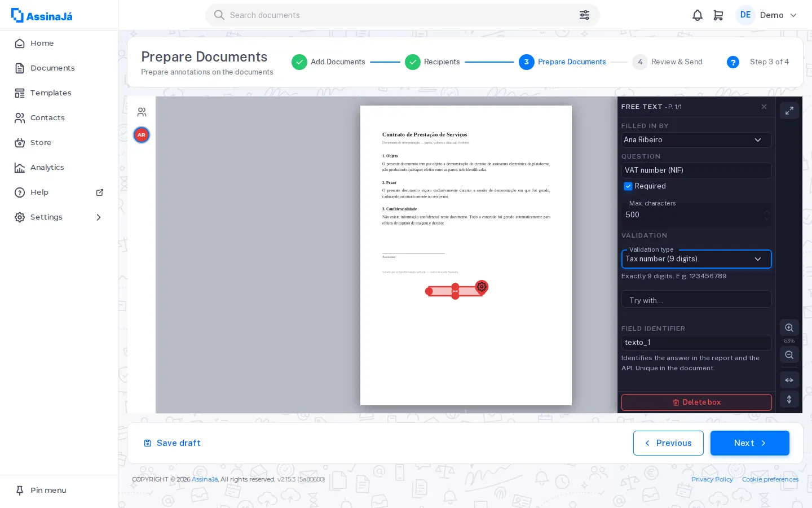
Task: Select the AR recipient avatar
Action: 142,135
